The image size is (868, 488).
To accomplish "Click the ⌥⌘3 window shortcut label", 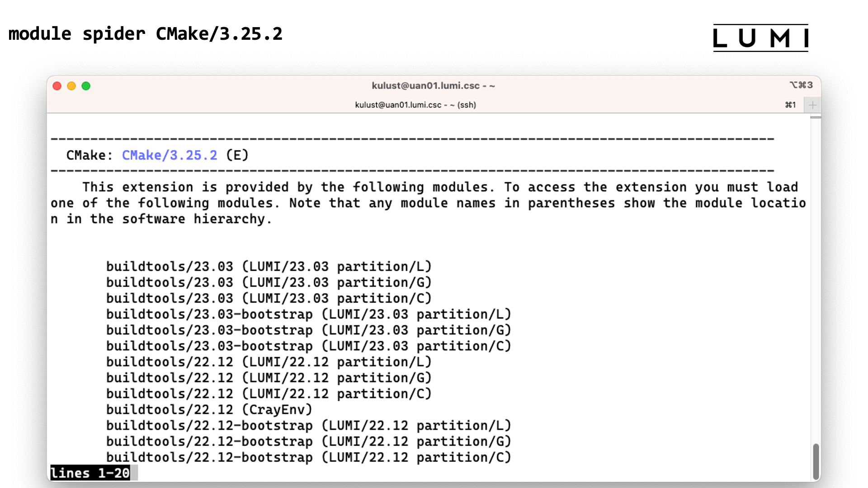I will coord(801,85).
